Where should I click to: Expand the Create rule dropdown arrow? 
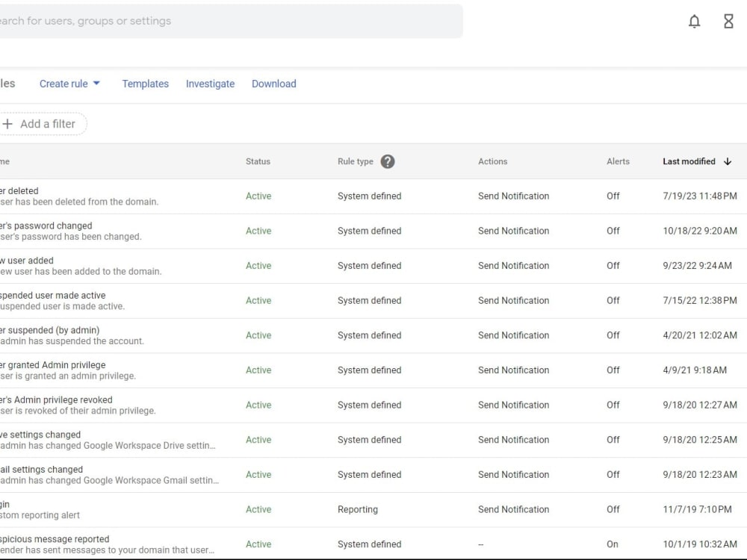[x=96, y=84]
